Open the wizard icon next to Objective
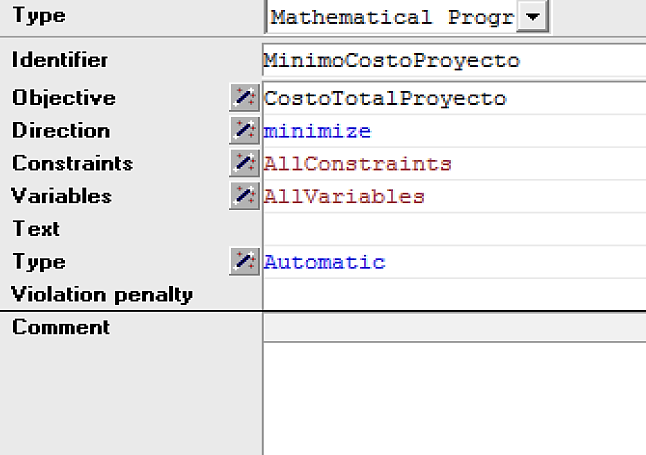The height and width of the screenshot is (455, 646). tap(244, 98)
